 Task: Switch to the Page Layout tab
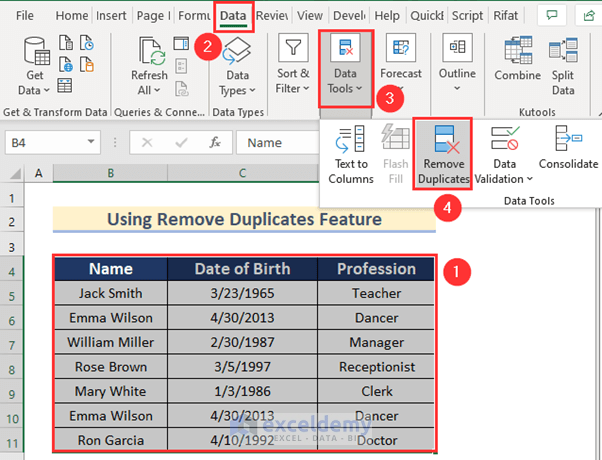point(153,16)
